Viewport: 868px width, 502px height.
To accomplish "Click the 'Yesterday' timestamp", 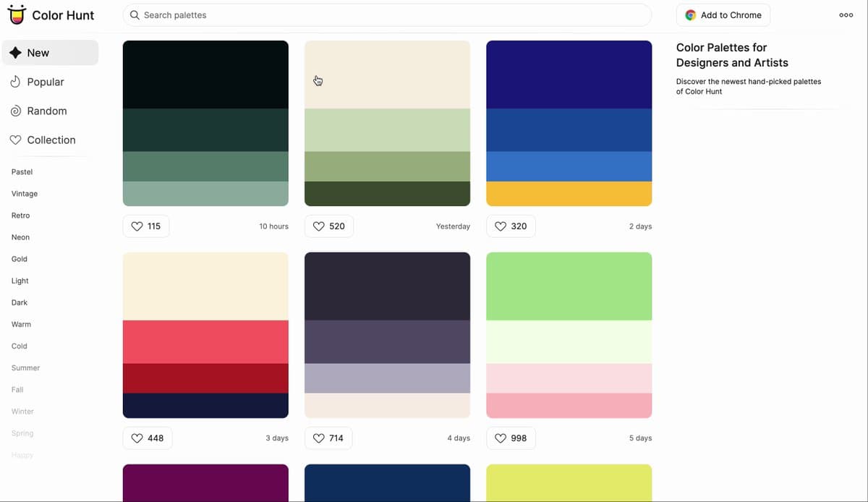I will tap(453, 226).
